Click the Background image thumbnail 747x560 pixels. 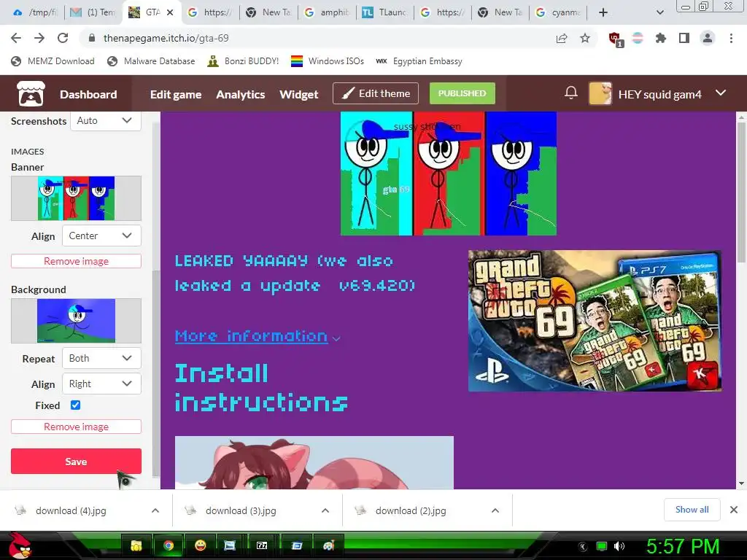(76, 321)
